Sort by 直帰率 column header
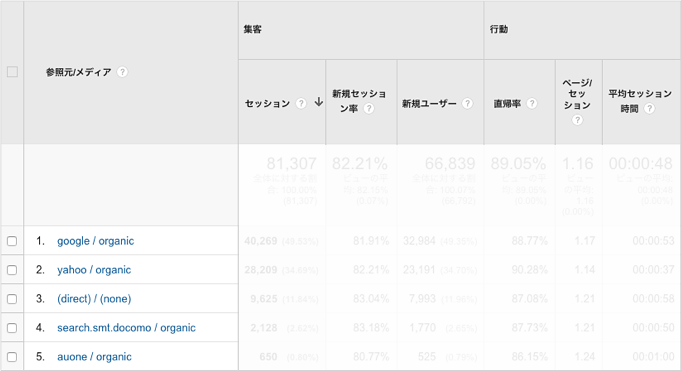The image size is (681, 371). 507,103
